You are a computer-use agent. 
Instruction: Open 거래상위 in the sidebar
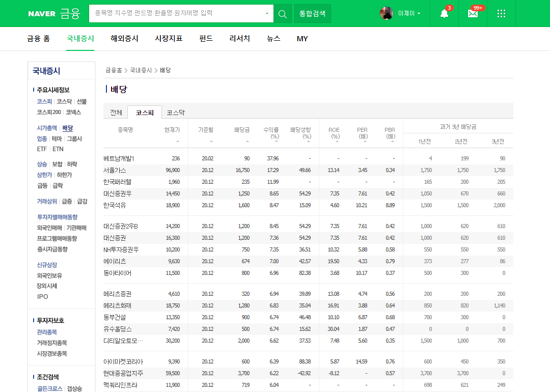47,201
